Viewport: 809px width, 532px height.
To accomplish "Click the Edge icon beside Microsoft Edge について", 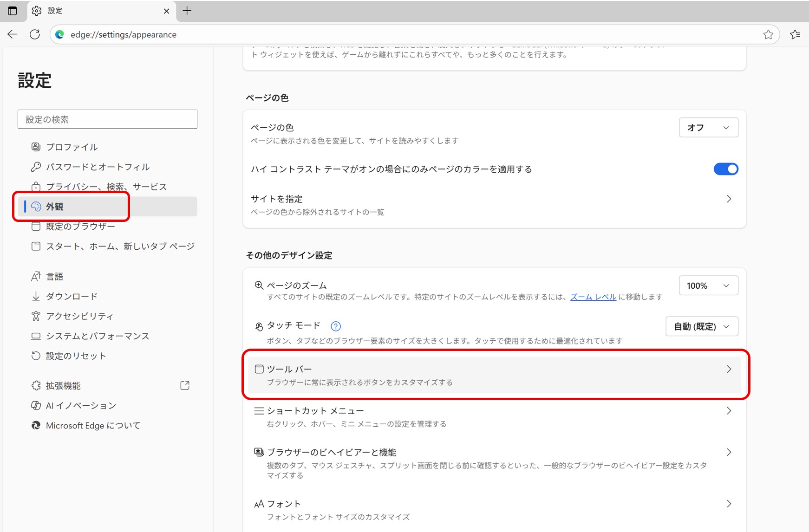I will tap(36, 426).
